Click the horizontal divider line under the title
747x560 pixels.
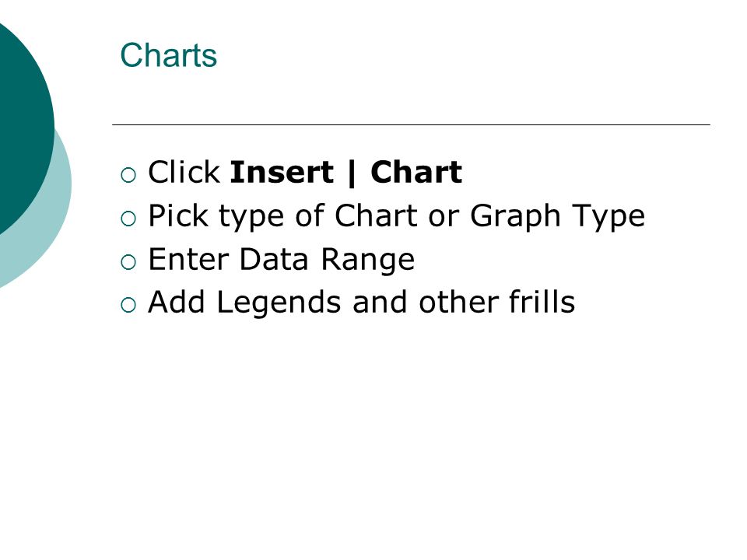(x=411, y=124)
